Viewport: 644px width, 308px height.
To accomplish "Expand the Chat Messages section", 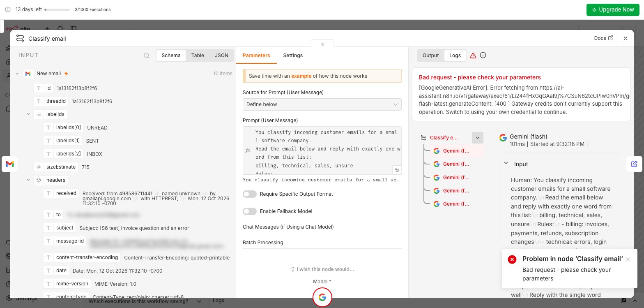I will tap(322, 227).
